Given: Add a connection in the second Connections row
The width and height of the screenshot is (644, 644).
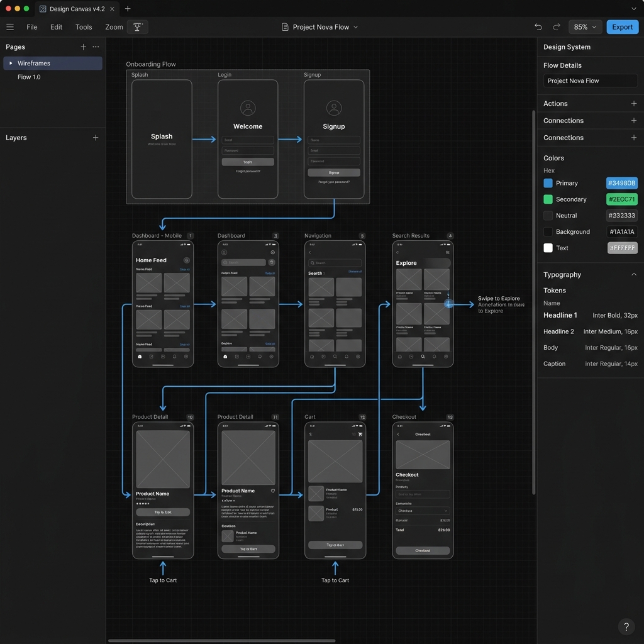Looking at the screenshot, I should click(x=634, y=138).
